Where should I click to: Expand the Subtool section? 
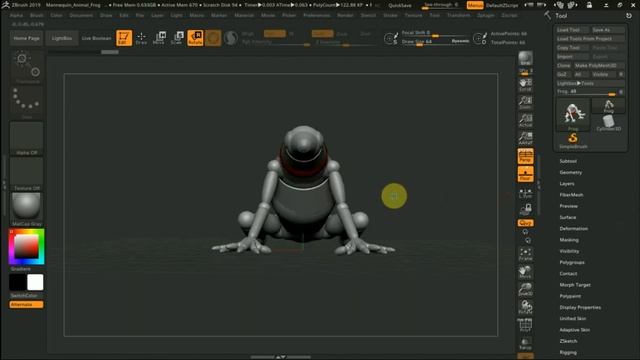(x=568, y=161)
